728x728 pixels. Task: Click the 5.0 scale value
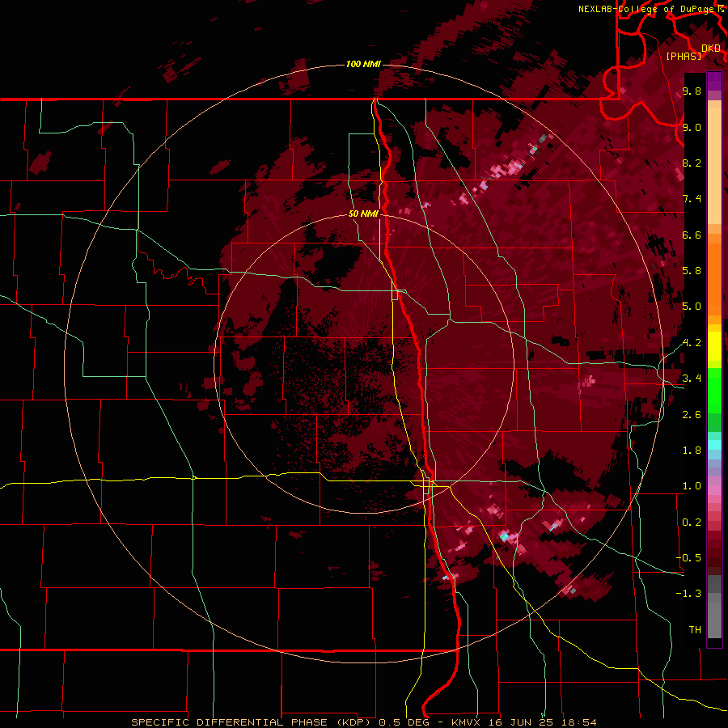click(x=692, y=307)
